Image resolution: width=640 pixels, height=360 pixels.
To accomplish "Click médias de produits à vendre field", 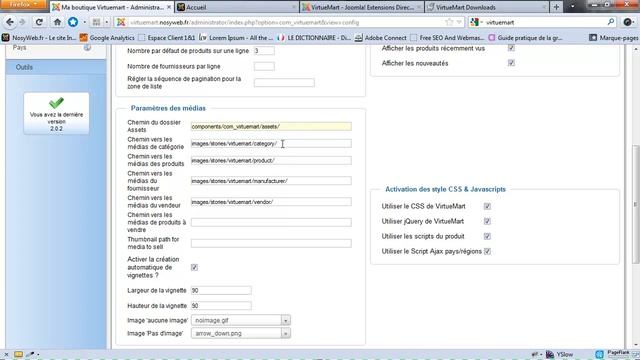I will pyautogui.click(x=271, y=222).
